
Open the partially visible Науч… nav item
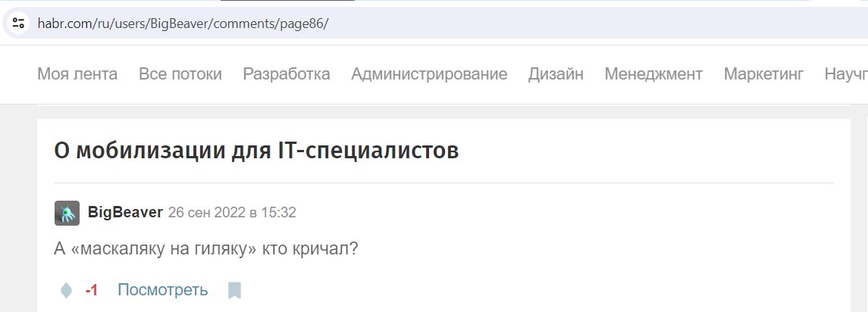(x=846, y=73)
